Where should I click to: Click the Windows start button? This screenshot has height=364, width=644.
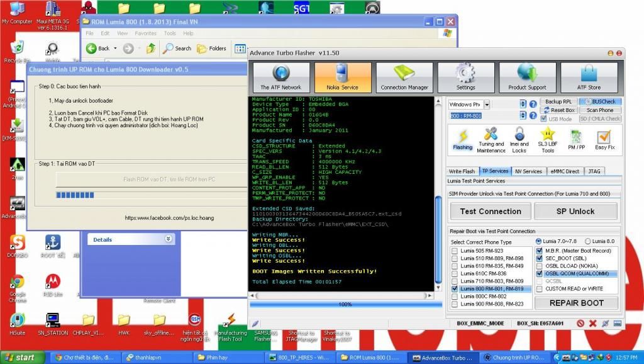22,358
